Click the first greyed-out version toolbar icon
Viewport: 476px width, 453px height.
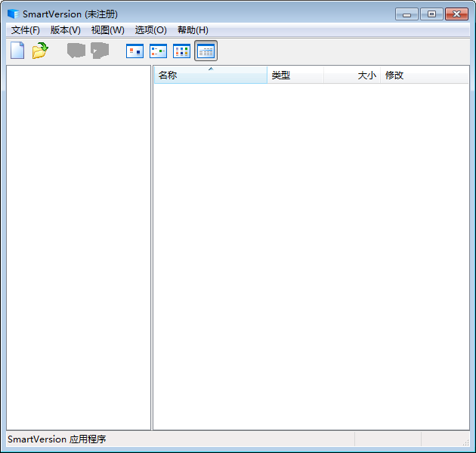coord(76,51)
